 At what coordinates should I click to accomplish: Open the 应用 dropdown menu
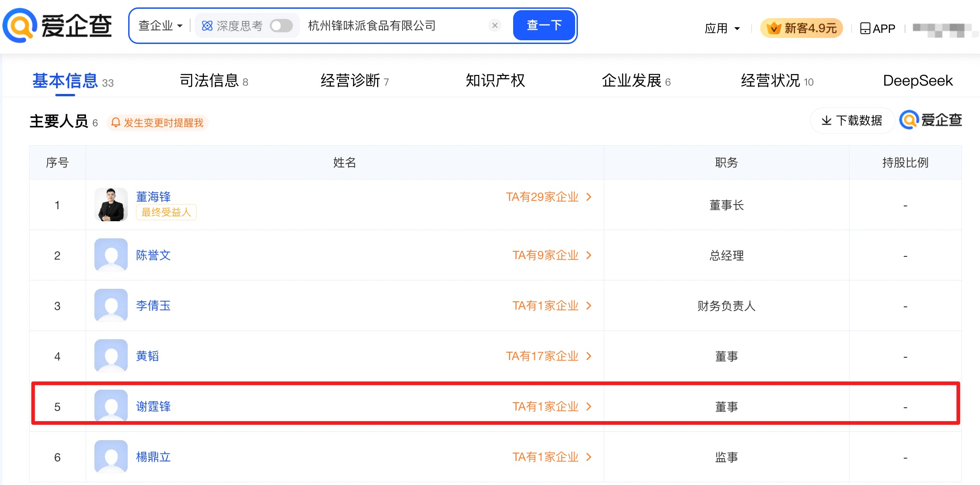click(722, 28)
